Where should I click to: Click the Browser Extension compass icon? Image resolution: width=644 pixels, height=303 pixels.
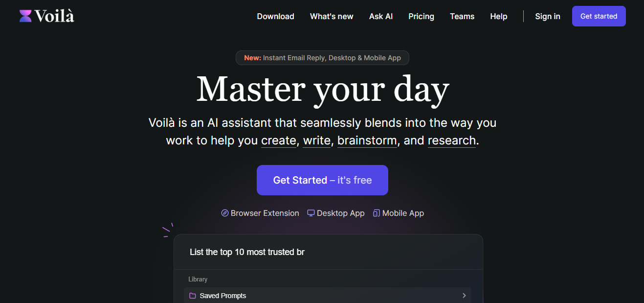point(225,213)
